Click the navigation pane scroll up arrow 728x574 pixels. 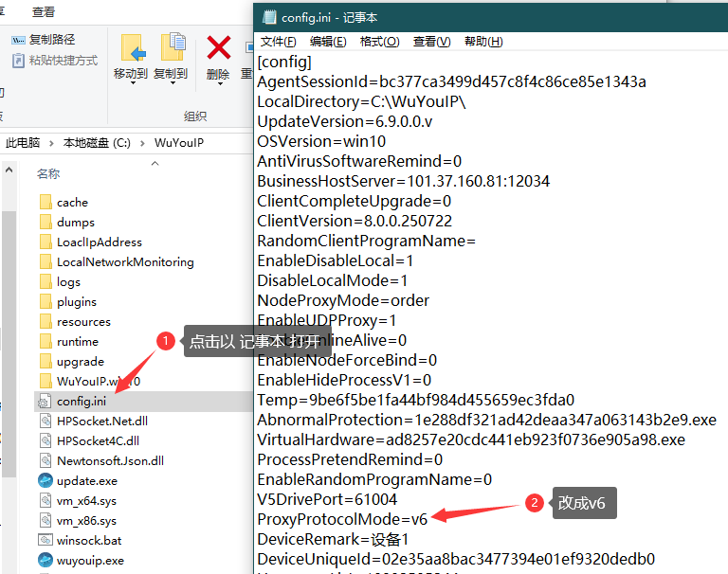coord(9,170)
